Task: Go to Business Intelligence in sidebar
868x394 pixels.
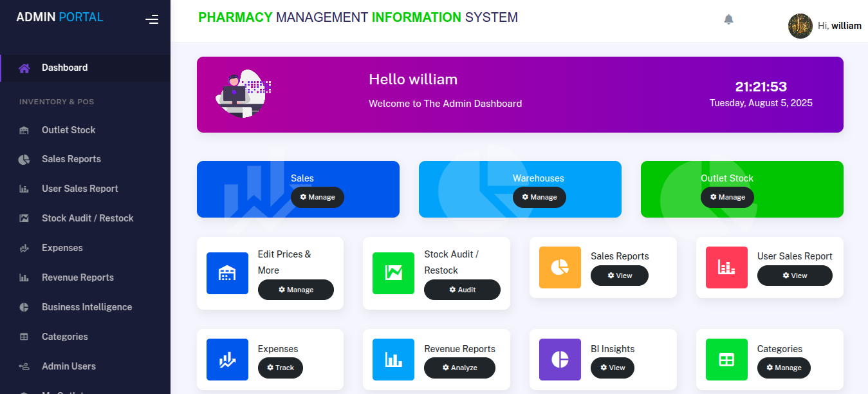Action: coord(86,307)
